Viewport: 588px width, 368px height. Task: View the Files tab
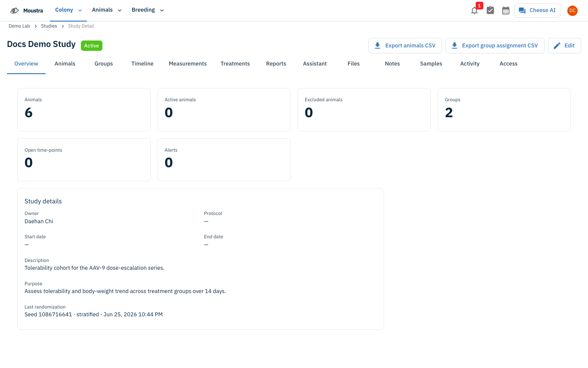354,64
